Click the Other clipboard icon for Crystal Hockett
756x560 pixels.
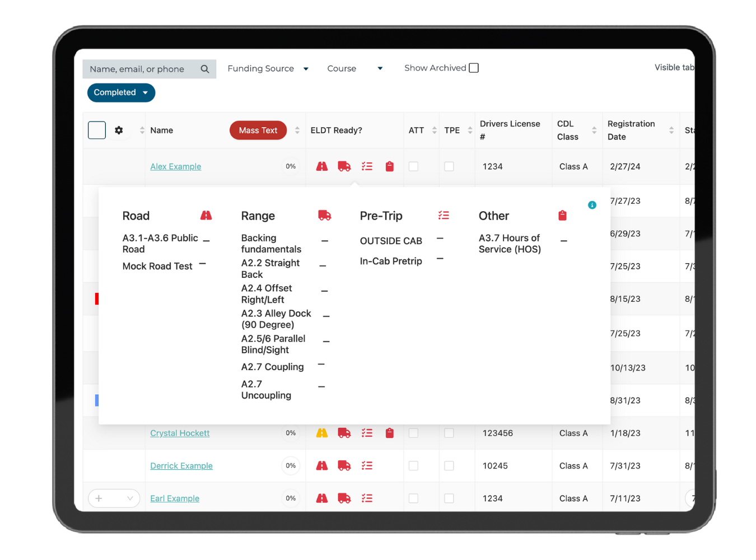point(390,433)
